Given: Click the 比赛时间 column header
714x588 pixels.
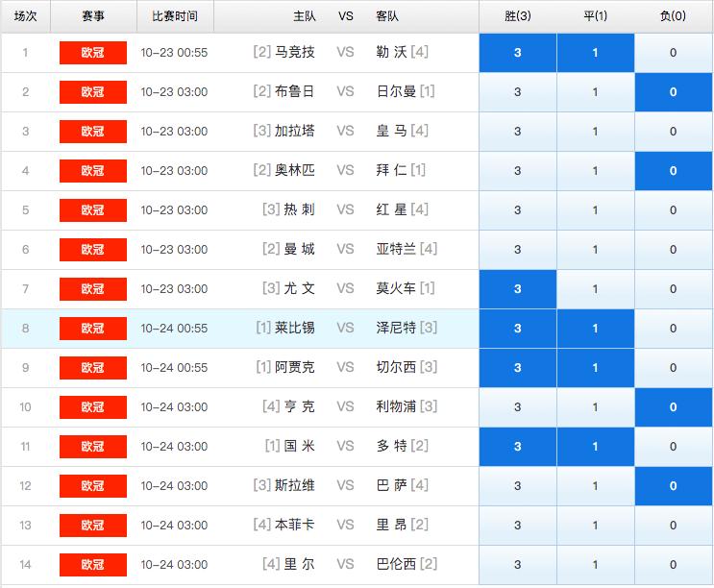Looking at the screenshot, I should coord(175,16).
